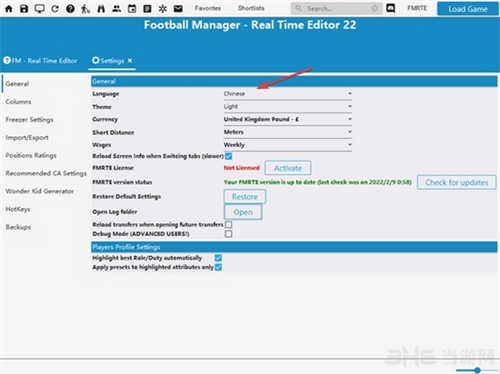Toggle Highlight best Role/Duty automatically checkbox

(x=218, y=258)
